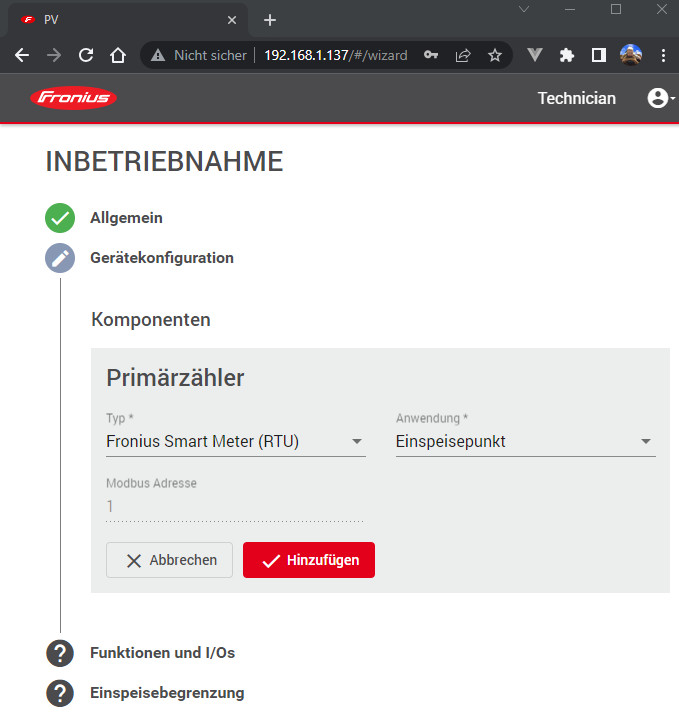Click the Gerätekonfiguration pencil step icon
The width and height of the screenshot is (679, 722).
[60, 258]
